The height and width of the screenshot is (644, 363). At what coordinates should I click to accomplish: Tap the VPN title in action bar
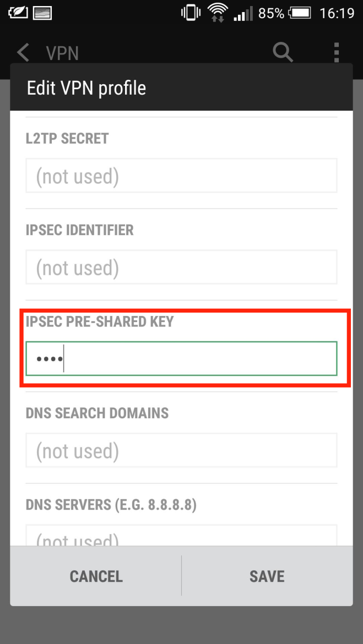(62, 53)
